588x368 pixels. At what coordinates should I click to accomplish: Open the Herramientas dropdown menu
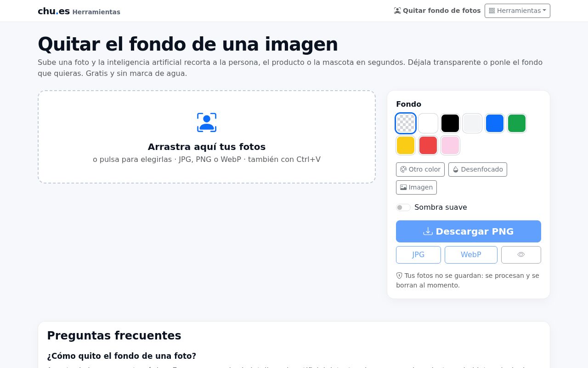pos(517,11)
